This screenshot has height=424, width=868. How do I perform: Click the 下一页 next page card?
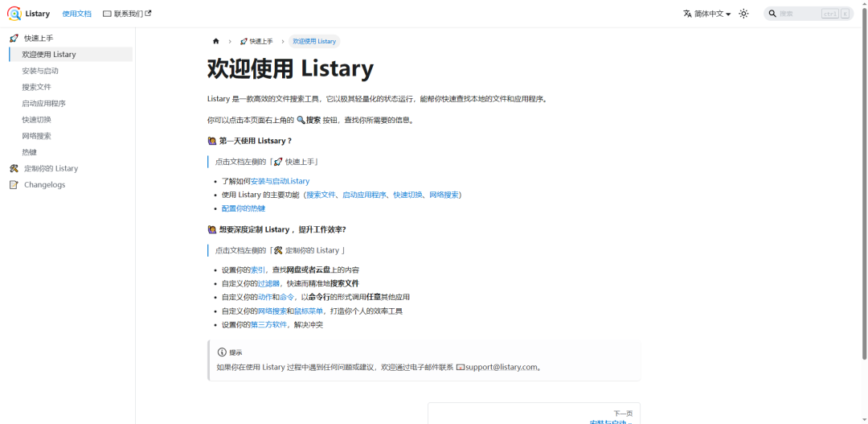pos(534,414)
